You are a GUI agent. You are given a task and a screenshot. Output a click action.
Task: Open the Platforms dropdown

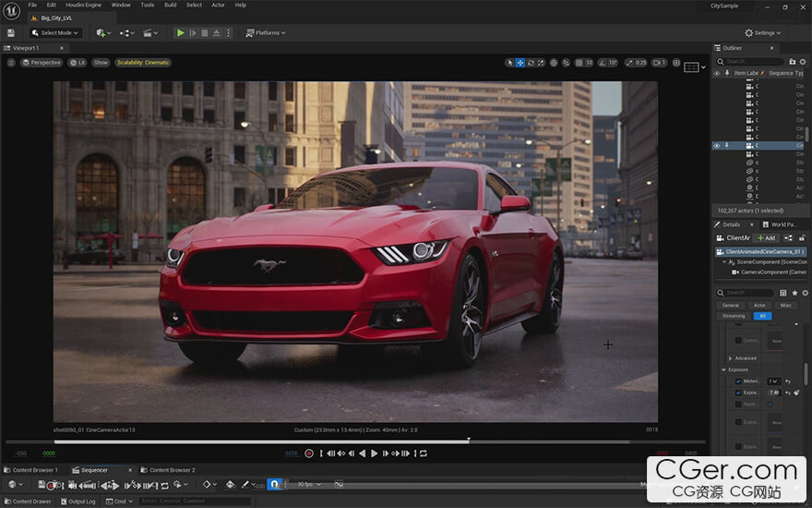265,32
